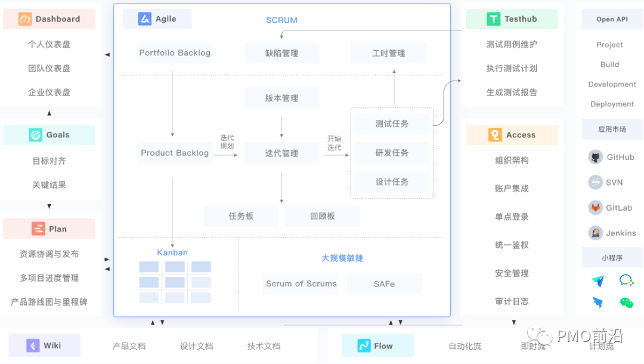
Task: Click the 应用市场 header
Action: pyautogui.click(x=612, y=129)
